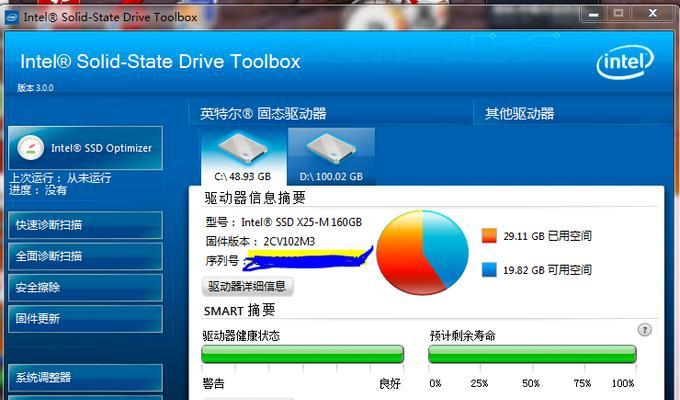Click the 版本 3.0.0 version text
The image size is (680, 400).
pyautogui.click(x=36, y=88)
